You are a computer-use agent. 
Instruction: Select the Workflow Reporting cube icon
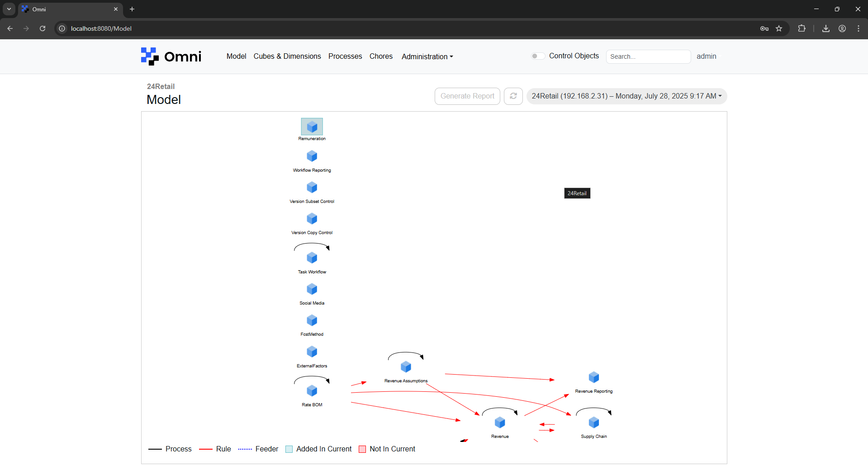tap(312, 156)
